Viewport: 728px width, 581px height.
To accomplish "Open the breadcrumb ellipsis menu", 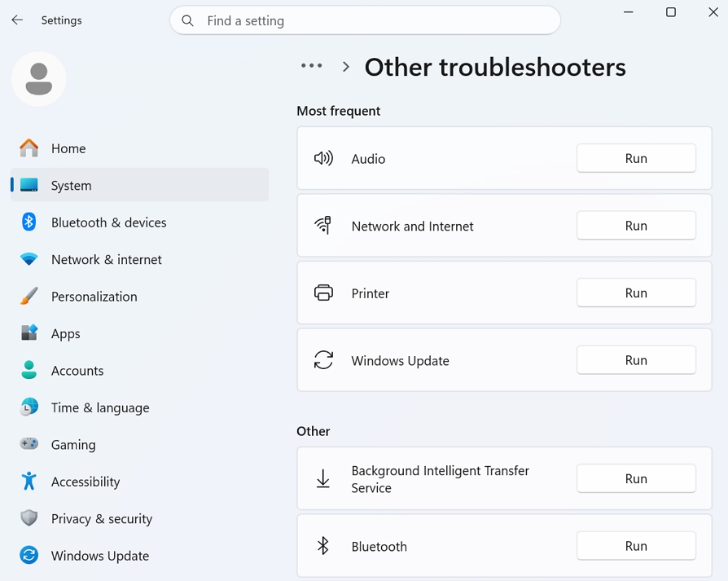I will pyautogui.click(x=311, y=66).
